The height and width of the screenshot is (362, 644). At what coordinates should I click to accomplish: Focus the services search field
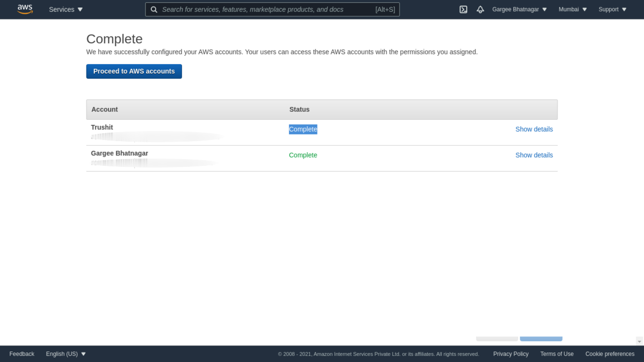tap(273, 10)
